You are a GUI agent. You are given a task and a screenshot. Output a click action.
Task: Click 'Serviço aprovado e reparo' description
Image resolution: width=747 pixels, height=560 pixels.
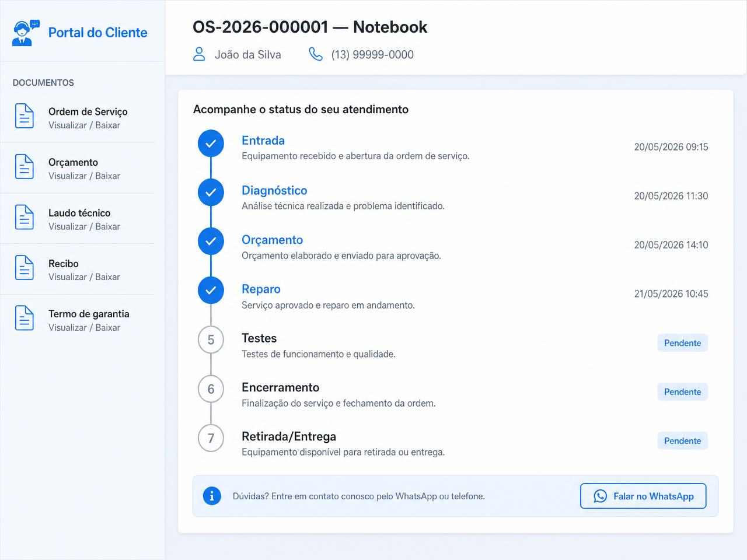pos(328,305)
